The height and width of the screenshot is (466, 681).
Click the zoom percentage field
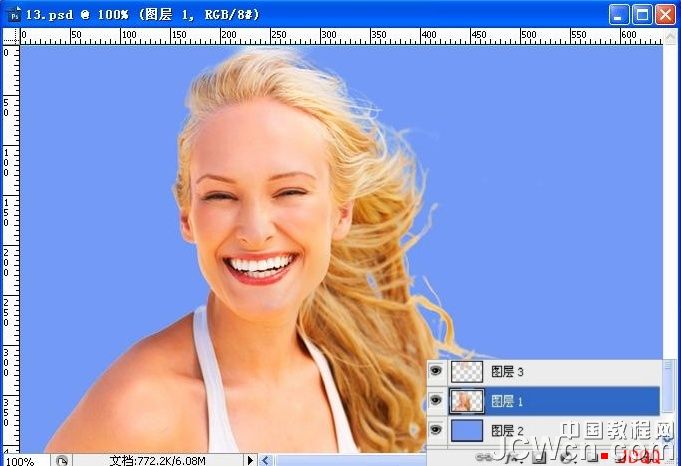22,460
